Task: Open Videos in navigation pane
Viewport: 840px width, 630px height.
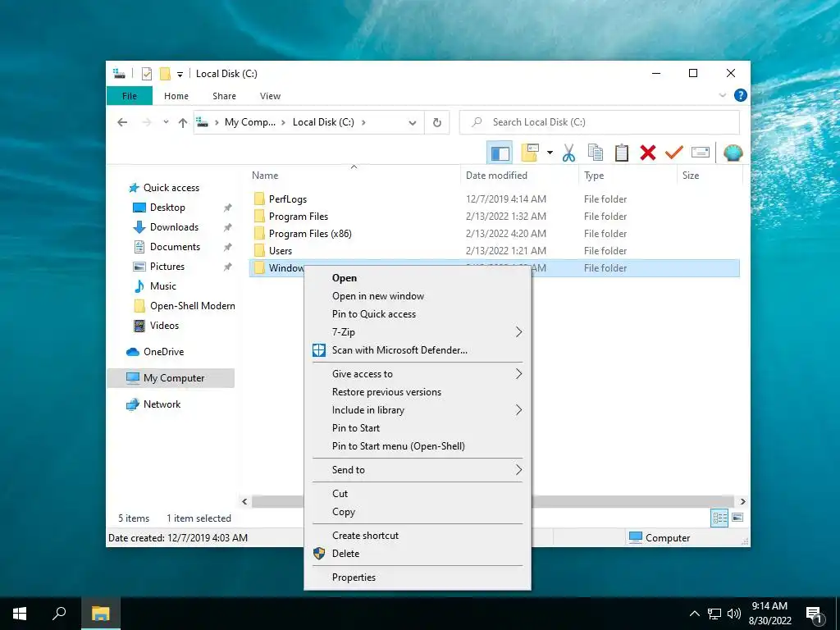Action: pos(164,326)
